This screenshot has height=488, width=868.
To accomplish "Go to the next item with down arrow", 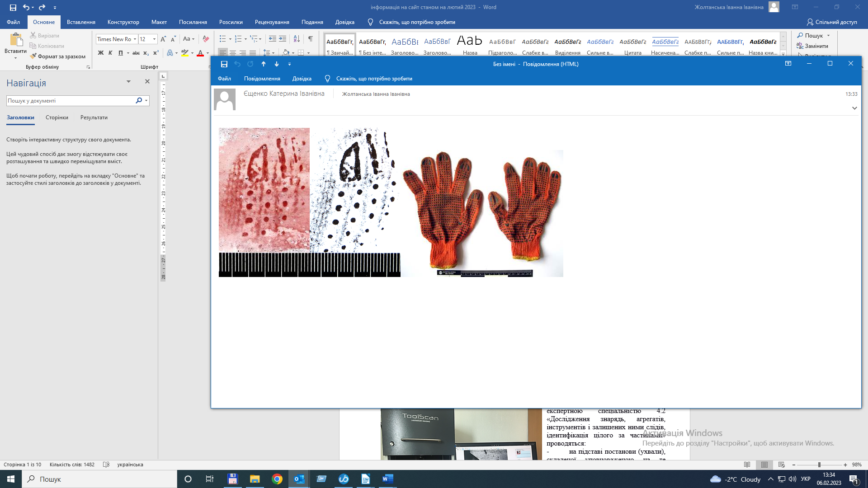I will click(x=277, y=64).
